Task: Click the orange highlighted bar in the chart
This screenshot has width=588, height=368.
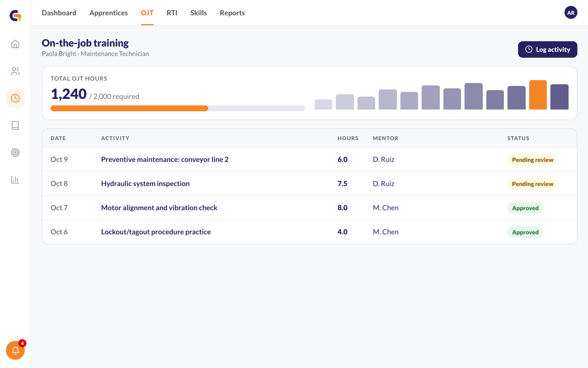Action: (x=538, y=95)
